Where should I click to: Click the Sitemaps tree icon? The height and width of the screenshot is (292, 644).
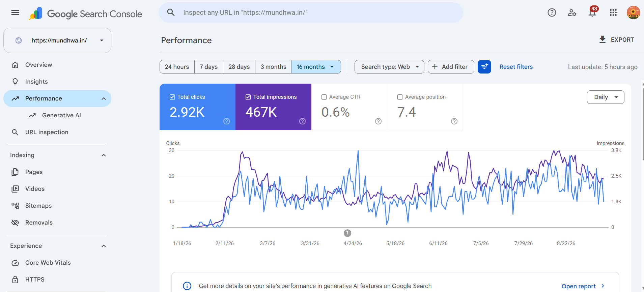(15, 206)
